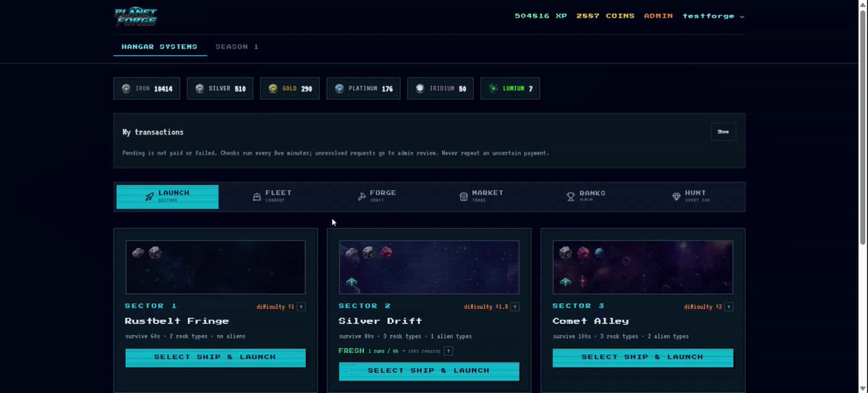Switch to the Season 1 tab
868x393 pixels.
[x=237, y=46]
